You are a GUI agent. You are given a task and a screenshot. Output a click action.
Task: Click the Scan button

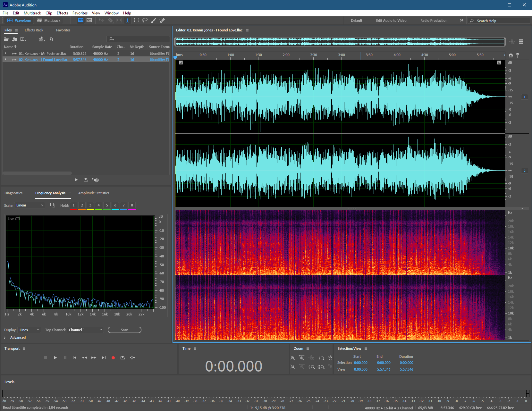tap(124, 330)
